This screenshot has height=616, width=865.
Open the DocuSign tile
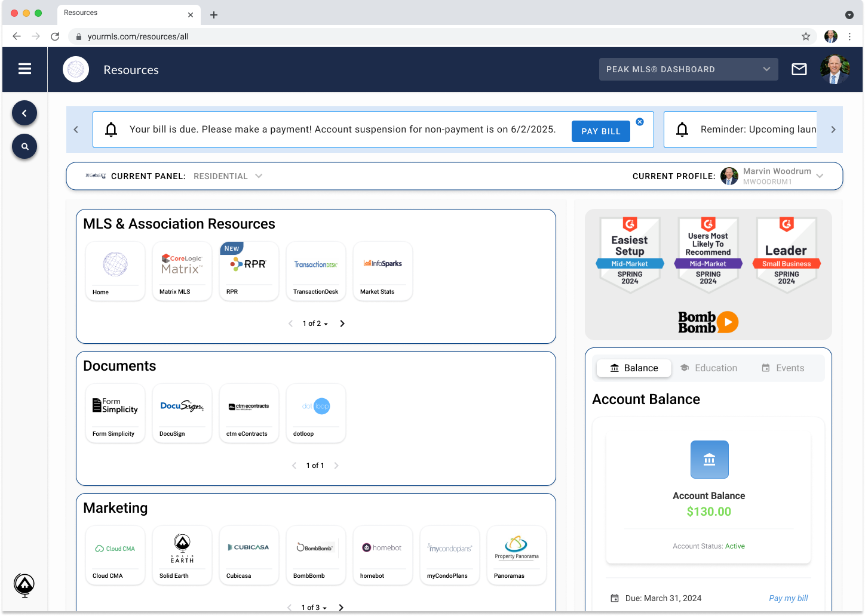(x=182, y=413)
